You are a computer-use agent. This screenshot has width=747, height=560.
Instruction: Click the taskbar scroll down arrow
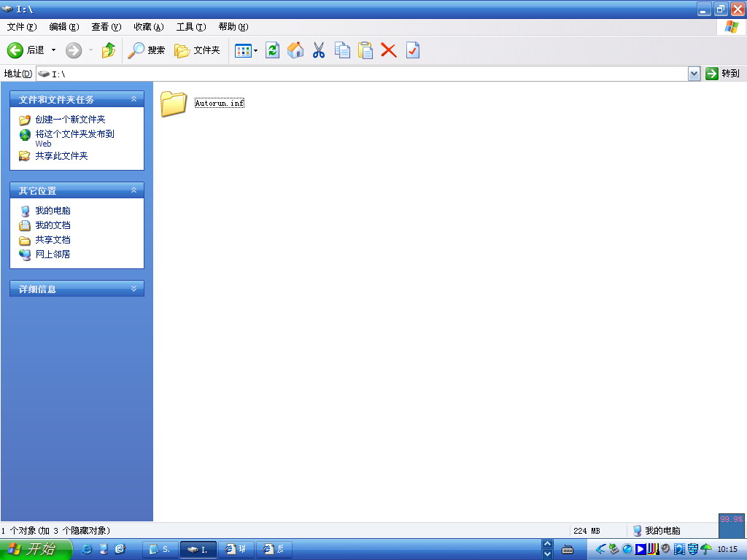coord(547,554)
